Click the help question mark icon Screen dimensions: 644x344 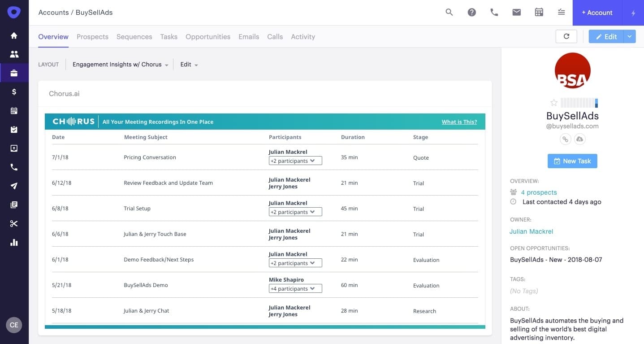(x=471, y=13)
